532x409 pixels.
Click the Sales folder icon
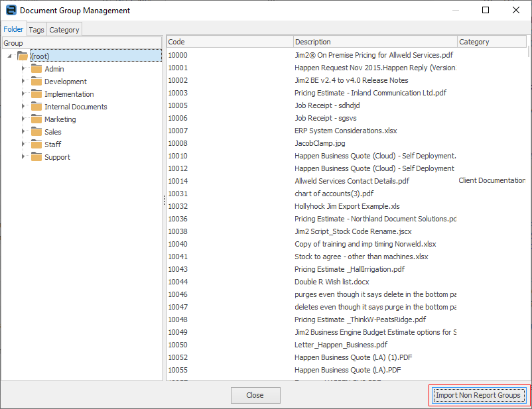coord(36,132)
